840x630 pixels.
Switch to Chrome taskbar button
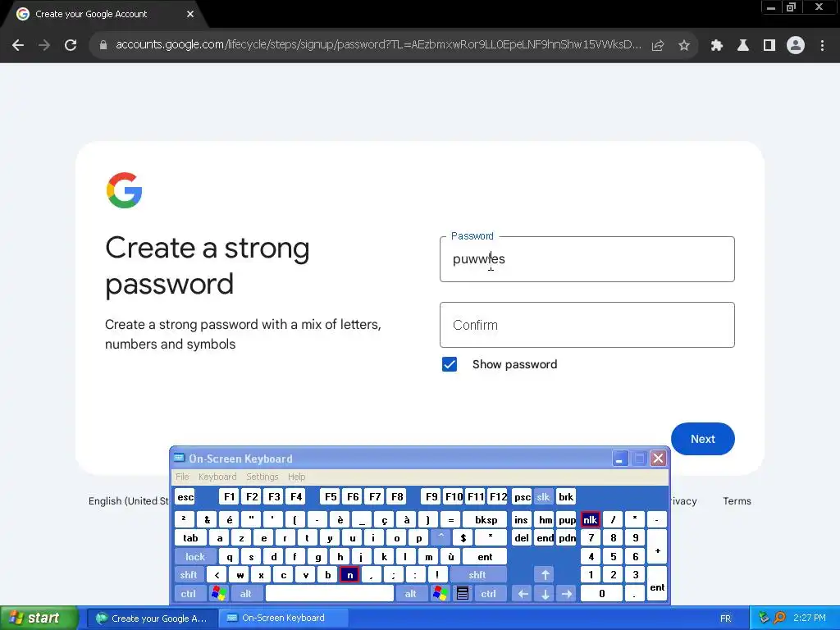152,619
